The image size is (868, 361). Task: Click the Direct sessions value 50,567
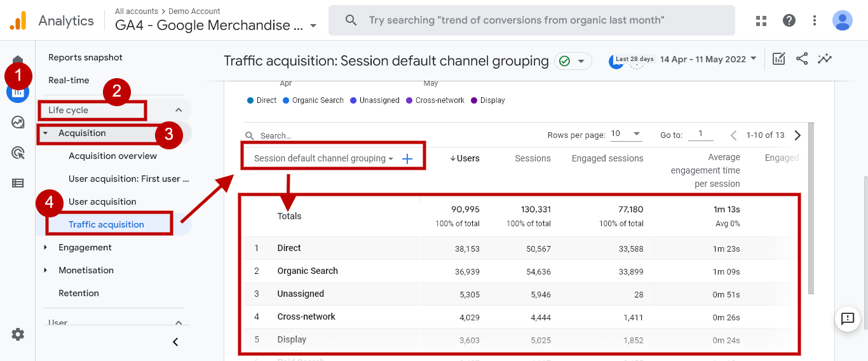(x=539, y=249)
